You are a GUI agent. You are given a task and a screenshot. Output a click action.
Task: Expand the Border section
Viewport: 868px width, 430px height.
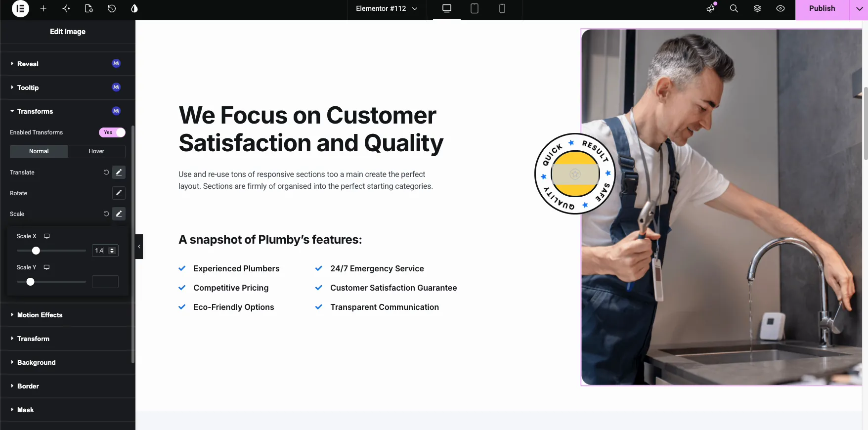(x=68, y=386)
